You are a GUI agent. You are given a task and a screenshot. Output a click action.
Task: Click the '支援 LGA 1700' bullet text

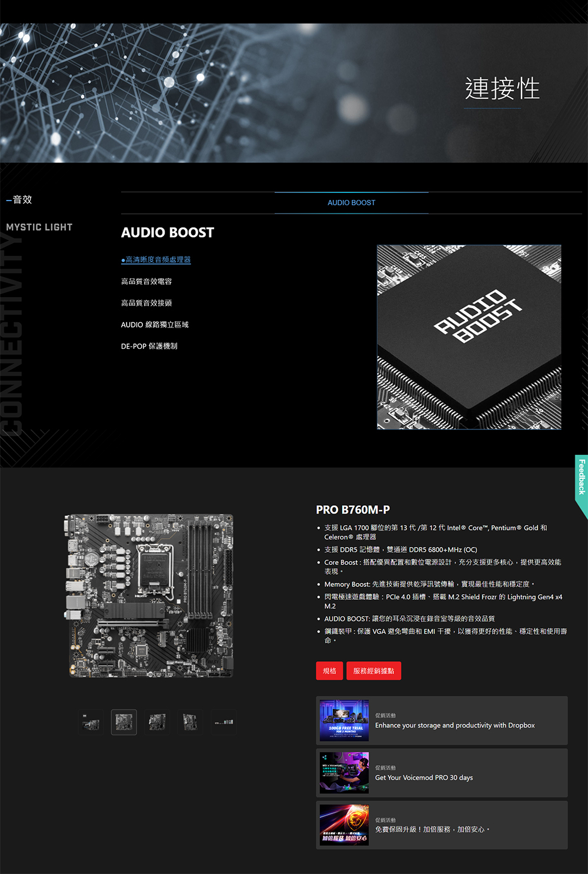coord(436,532)
